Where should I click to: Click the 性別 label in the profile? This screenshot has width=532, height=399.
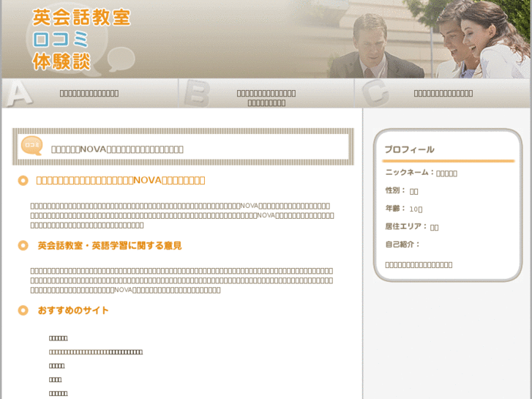point(395,190)
